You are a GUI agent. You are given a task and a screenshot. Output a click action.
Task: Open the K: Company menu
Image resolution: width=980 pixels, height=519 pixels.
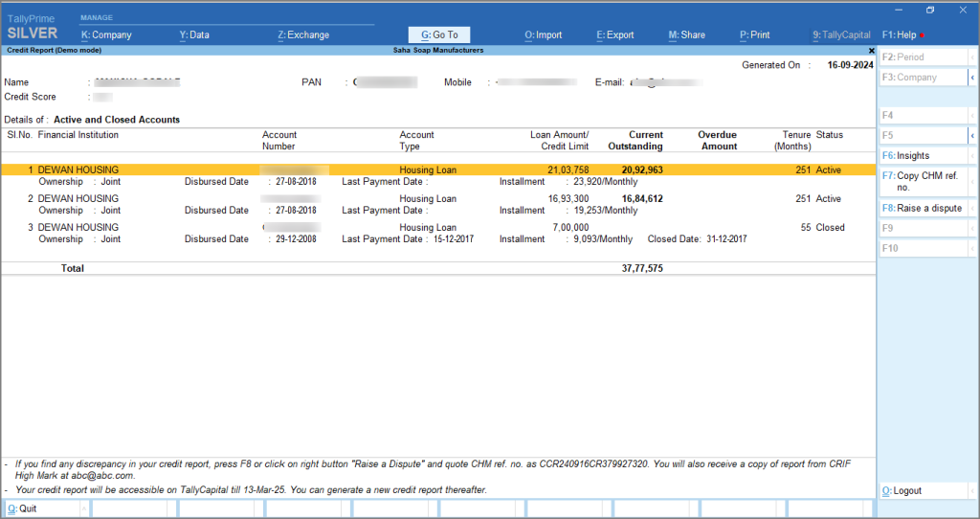point(106,35)
